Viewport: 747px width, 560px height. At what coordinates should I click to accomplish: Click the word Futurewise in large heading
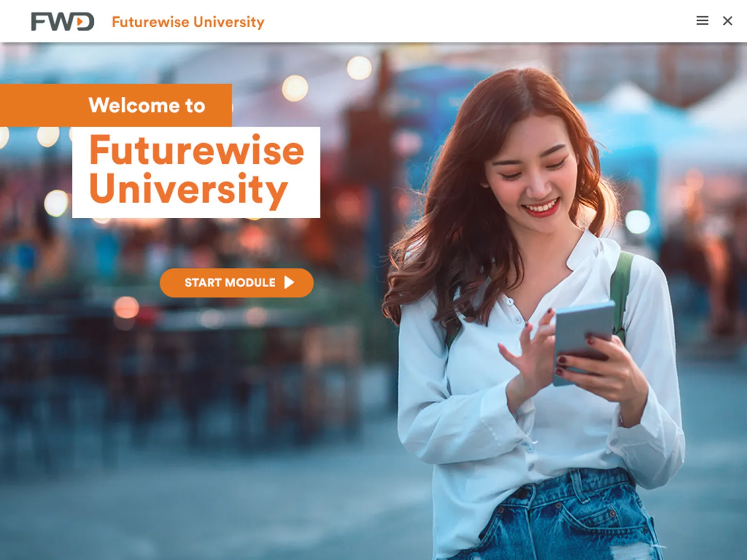coord(196,150)
